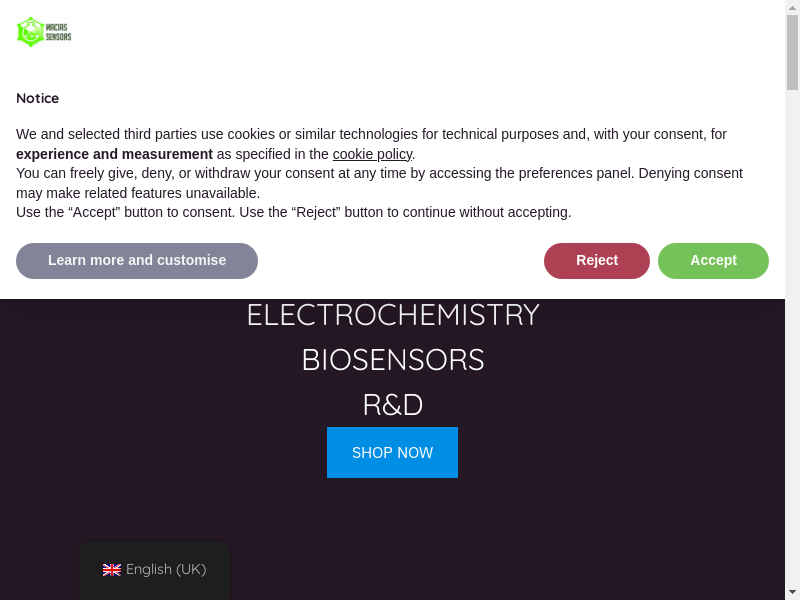Click the bold 'experience and measurement' text

click(114, 154)
